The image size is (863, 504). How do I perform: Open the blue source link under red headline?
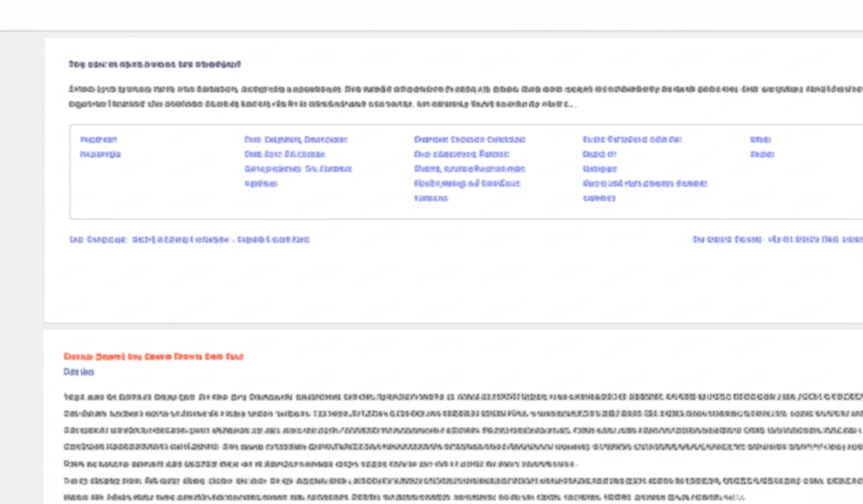[x=78, y=372]
